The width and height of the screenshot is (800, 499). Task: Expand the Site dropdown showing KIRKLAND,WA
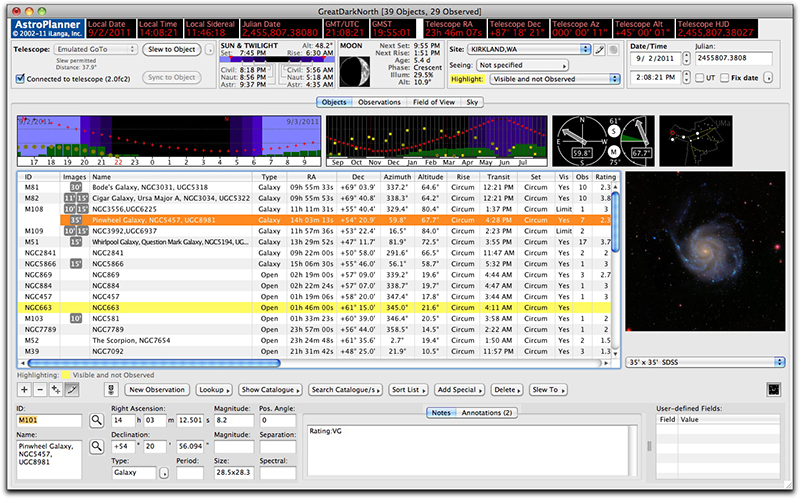(528, 48)
